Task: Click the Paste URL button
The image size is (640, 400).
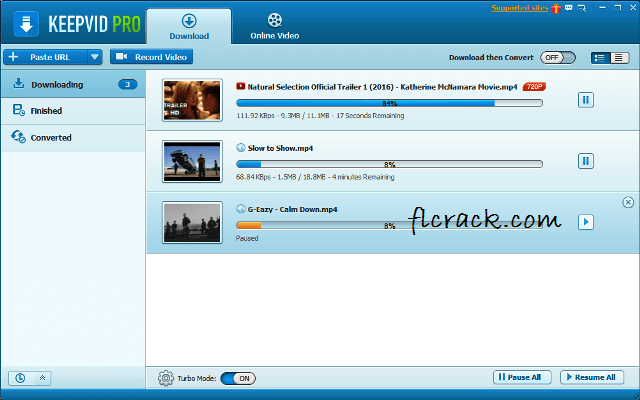Action: click(x=45, y=57)
